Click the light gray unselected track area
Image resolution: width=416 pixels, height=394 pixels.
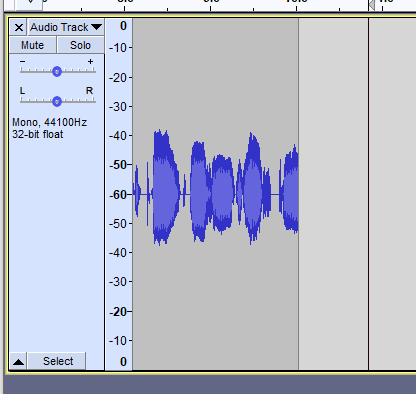[x=333, y=194]
